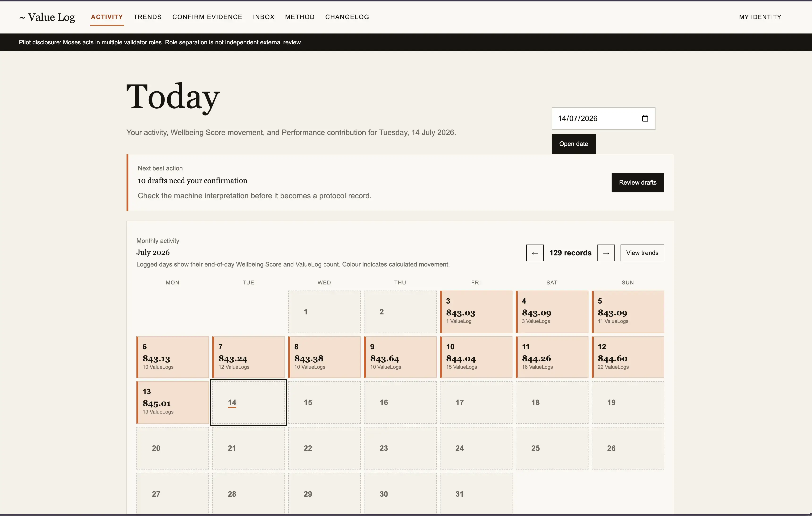Select calendar day 19

(628, 402)
